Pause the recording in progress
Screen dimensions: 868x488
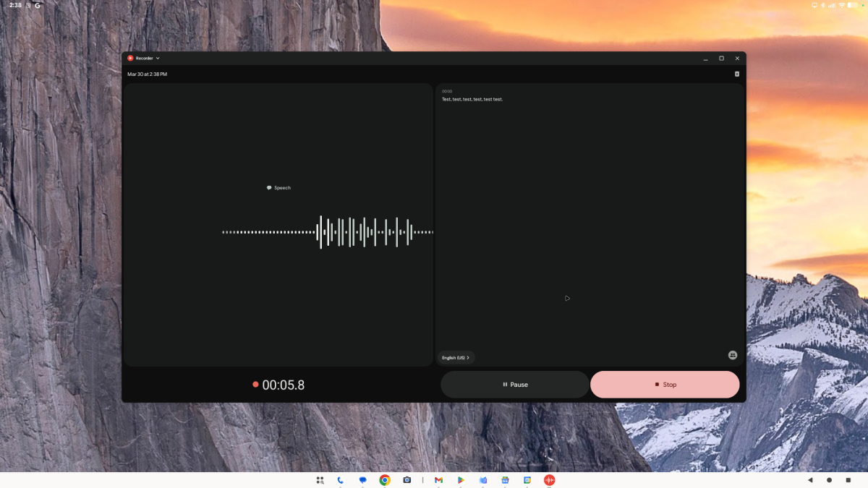click(514, 384)
